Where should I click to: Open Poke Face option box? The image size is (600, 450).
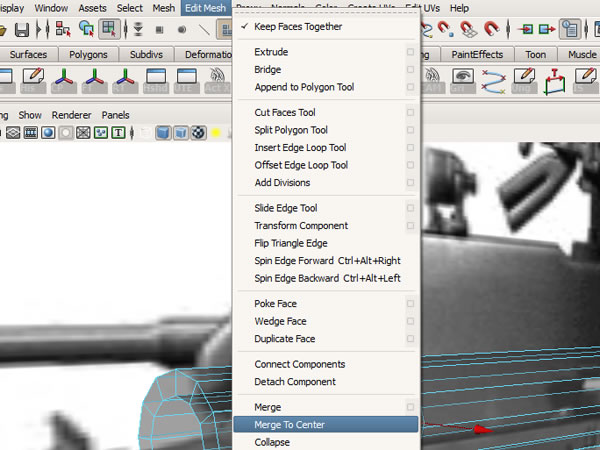click(x=410, y=303)
